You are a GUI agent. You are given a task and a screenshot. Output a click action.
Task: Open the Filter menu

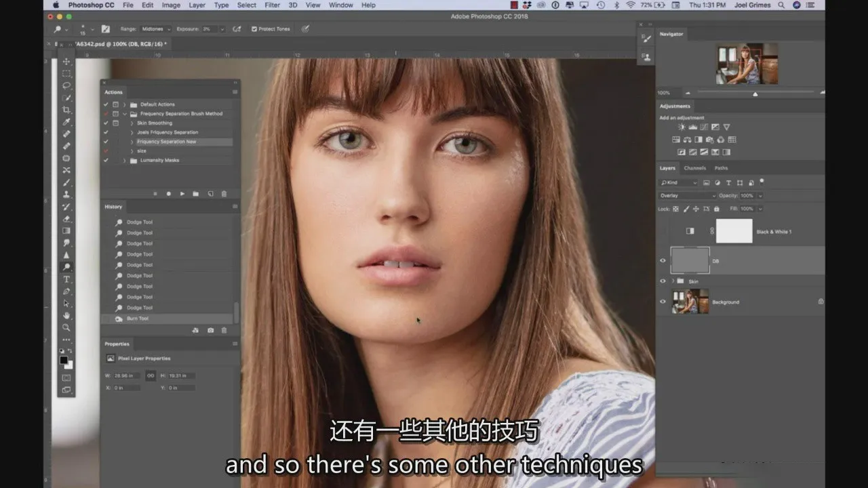pyautogui.click(x=272, y=5)
